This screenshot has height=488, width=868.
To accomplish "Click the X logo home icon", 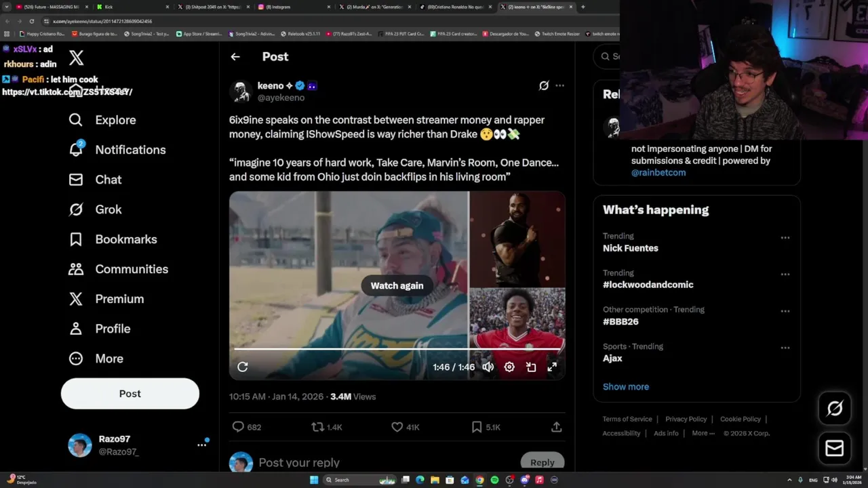I will pyautogui.click(x=77, y=58).
